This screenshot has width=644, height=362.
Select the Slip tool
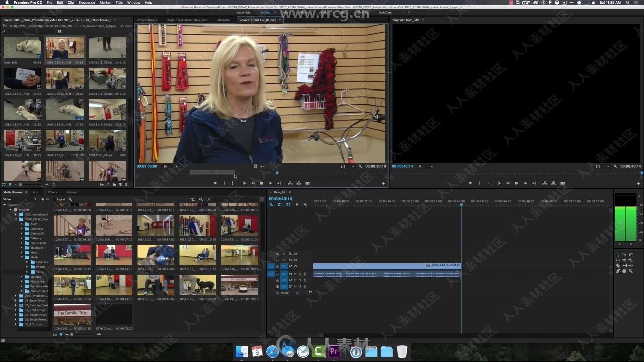[x=624, y=265]
